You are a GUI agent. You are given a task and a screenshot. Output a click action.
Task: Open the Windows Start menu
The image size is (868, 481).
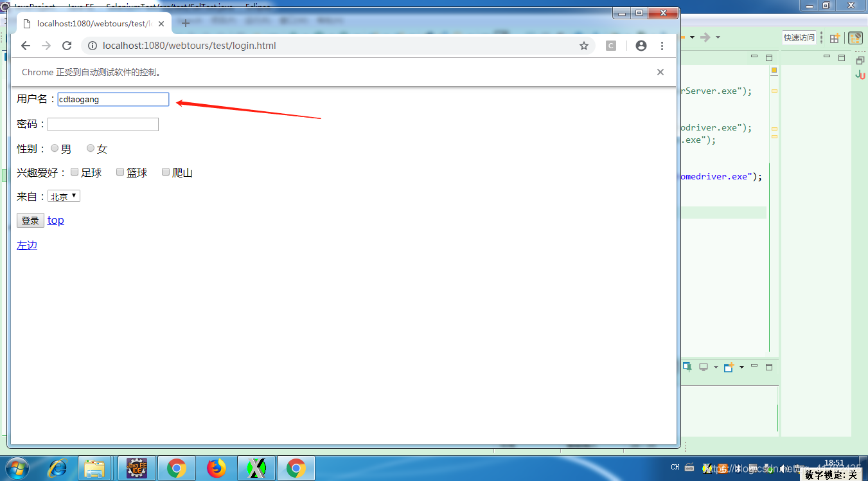(x=18, y=468)
